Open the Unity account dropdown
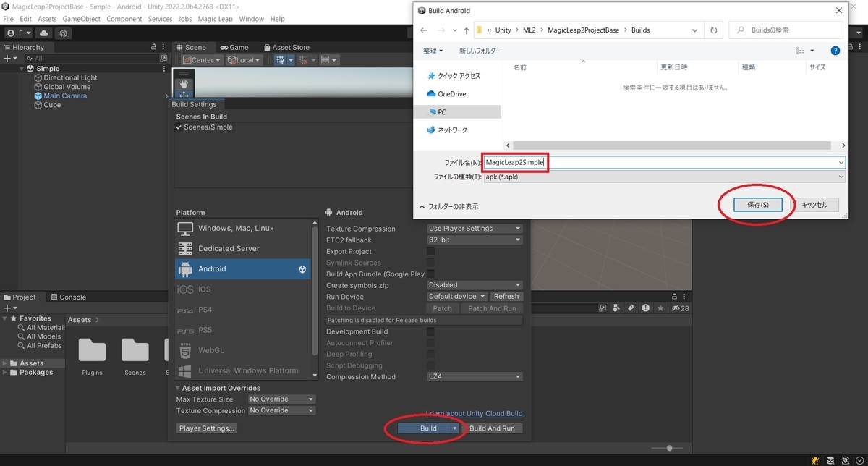The width and height of the screenshot is (868, 466). (17, 33)
